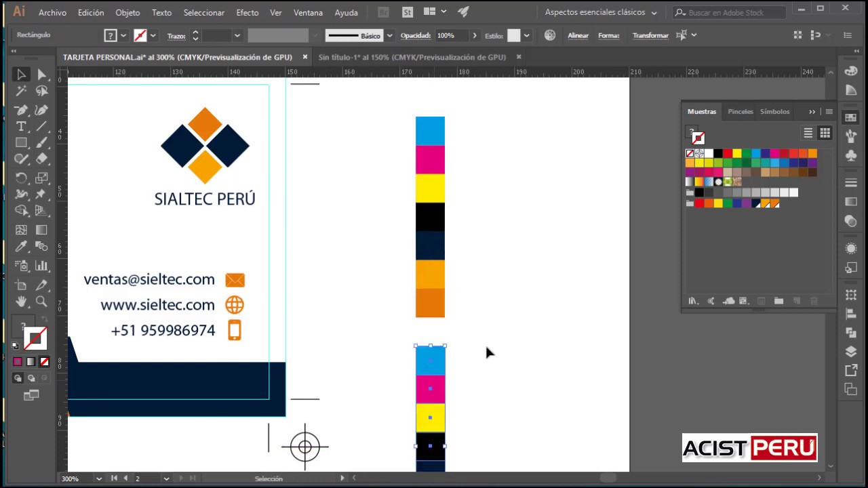Select the Rotate tool
Viewport: 868px width, 488px height.
click(x=21, y=179)
